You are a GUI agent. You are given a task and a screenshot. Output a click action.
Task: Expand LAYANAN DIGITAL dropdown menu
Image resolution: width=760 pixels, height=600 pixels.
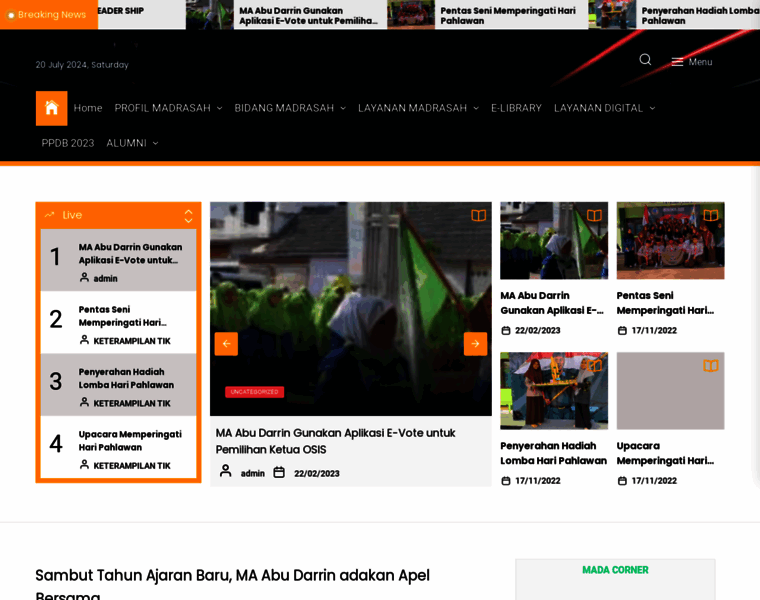pos(604,108)
